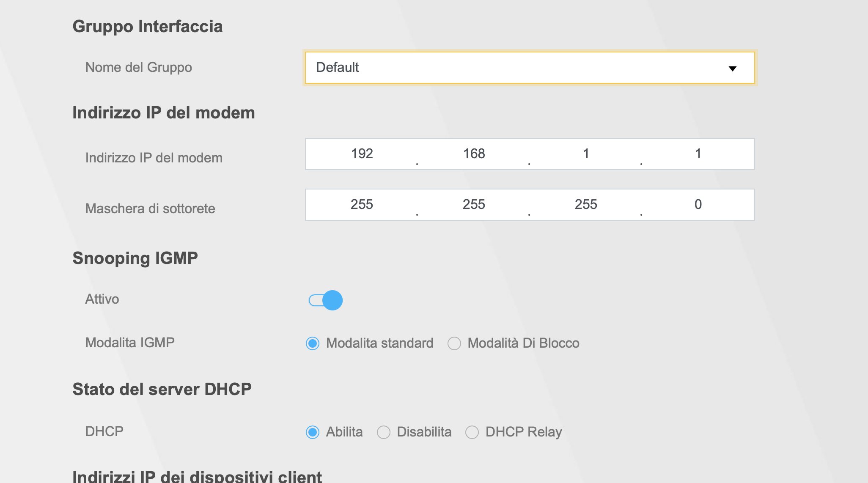The height and width of the screenshot is (483, 868).
Task: Focus the modem IP octet 168
Action: pos(474,154)
